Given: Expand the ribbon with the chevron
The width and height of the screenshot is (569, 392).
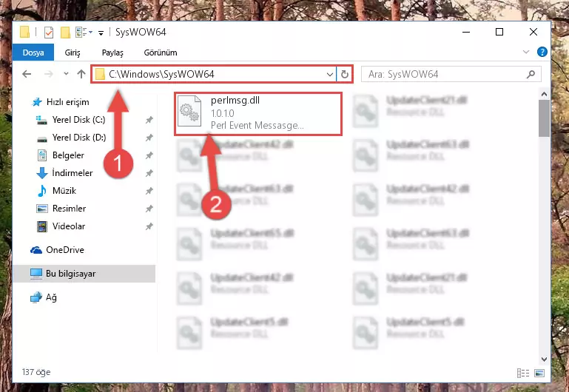Looking at the screenshot, I should point(526,53).
